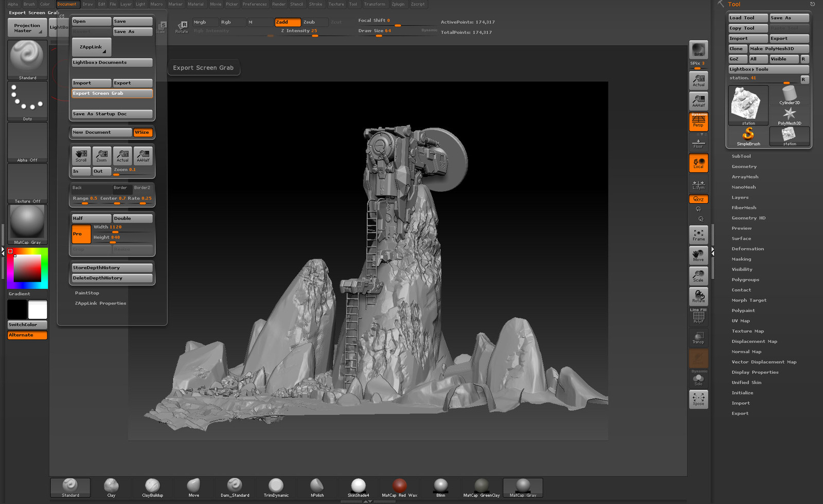Click Rotate icon in right shelf

[x=699, y=296]
